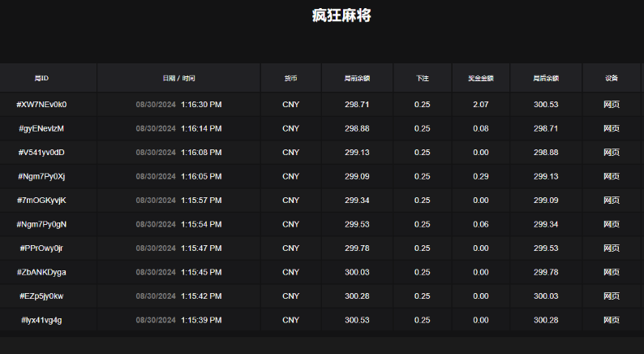The image size is (644, 354).
Task: Sort by 日期 / 时间 column header
Action: [x=178, y=79]
